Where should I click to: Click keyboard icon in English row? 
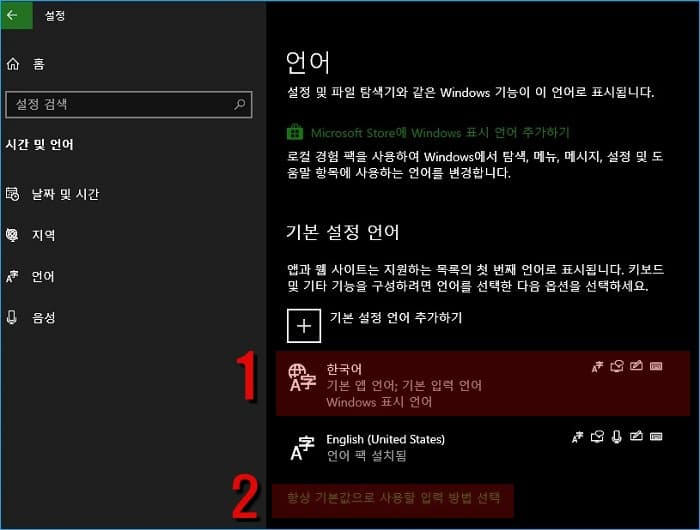pos(656,436)
